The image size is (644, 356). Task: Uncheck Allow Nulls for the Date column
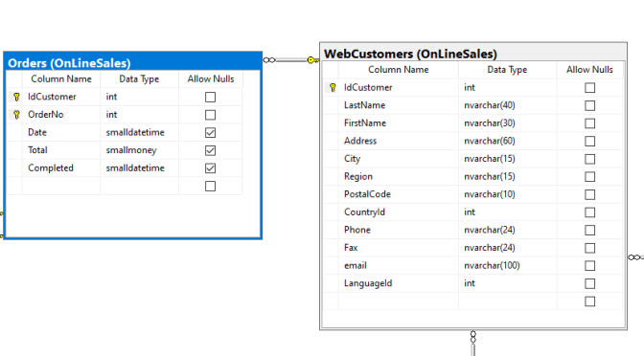click(x=210, y=133)
